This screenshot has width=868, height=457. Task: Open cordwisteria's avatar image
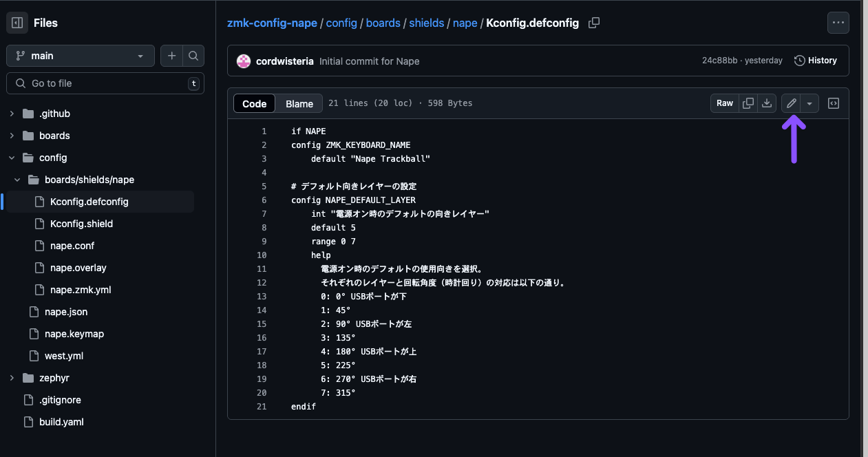point(244,61)
